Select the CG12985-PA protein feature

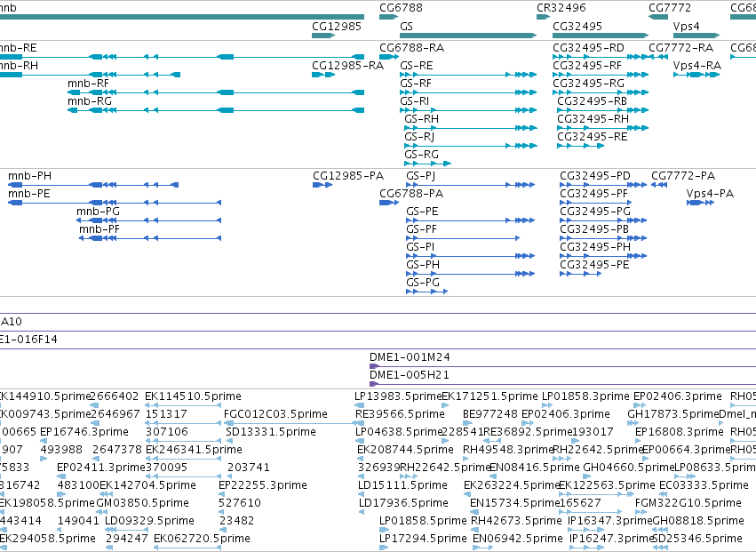click(x=322, y=185)
